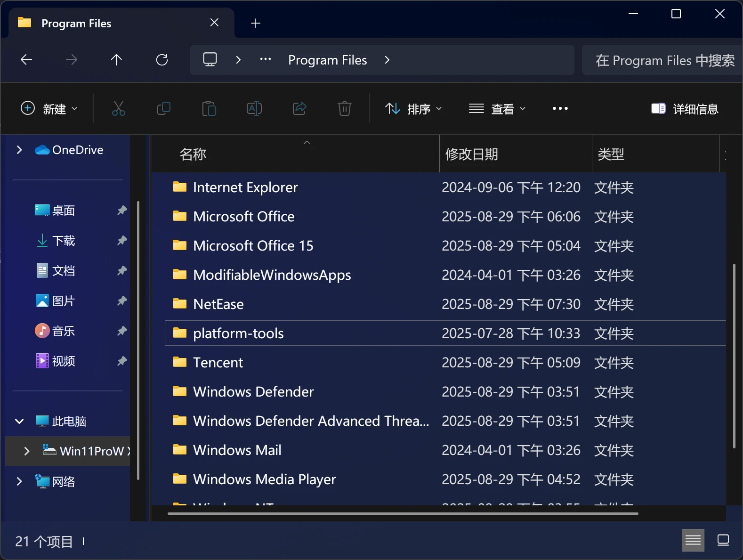Image resolution: width=743 pixels, height=560 pixels.
Task: Open the View (查看) dropdown
Action: [x=497, y=109]
